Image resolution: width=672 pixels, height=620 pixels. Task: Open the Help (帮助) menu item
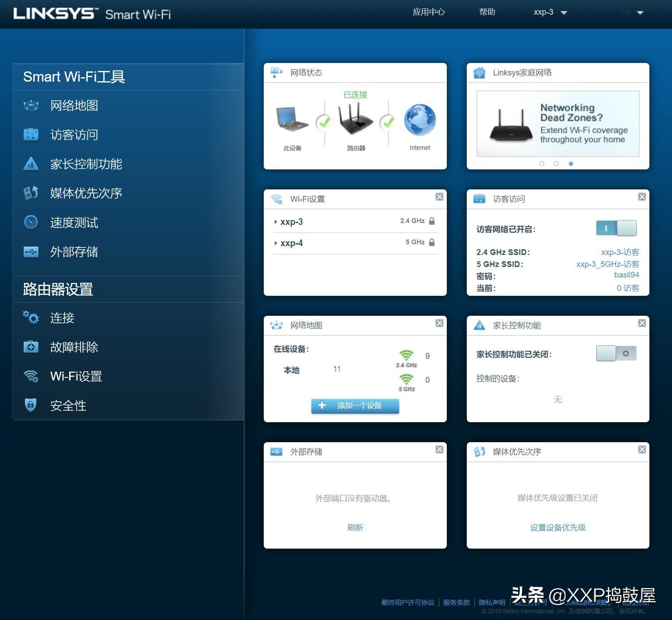[x=487, y=12]
